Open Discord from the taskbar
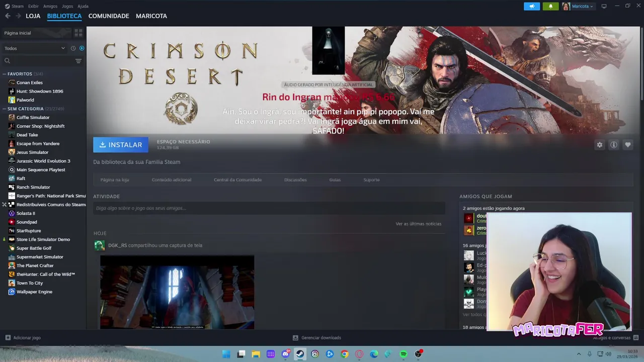 click(285, 354)
